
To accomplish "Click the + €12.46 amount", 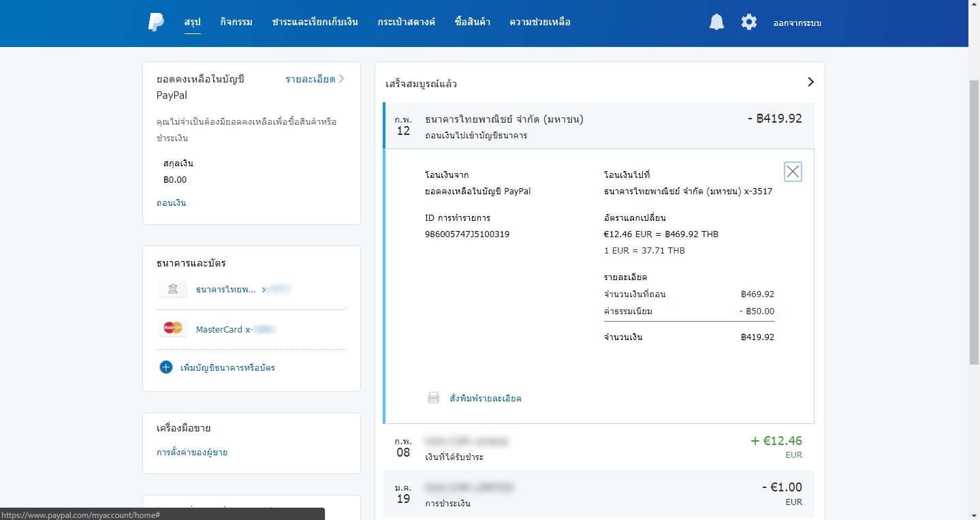I will click(776, 440).
